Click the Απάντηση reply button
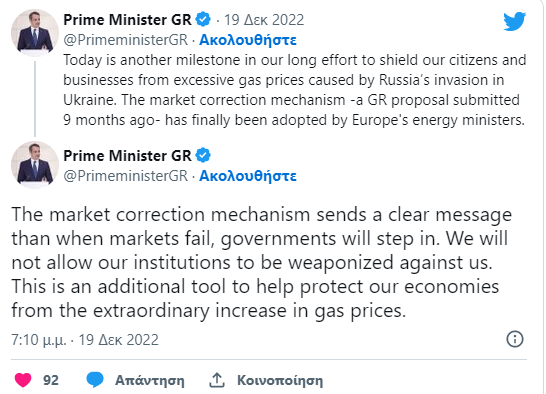The width and height of the screenshot is (546, 394). tap(150, 380)
